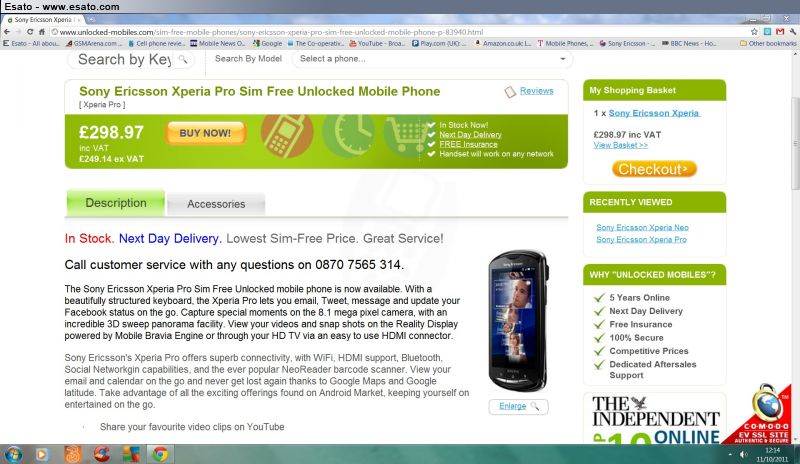Screen dimensions: 800x464
Task: Click the Comodo EV SSL badge
Action: [762, 416]
